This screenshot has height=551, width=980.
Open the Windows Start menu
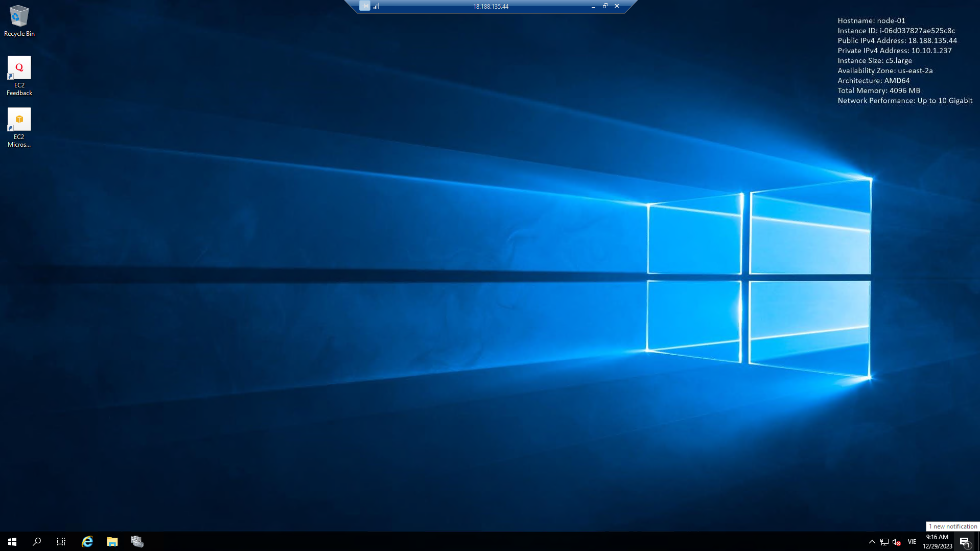(x=12, y=541)
